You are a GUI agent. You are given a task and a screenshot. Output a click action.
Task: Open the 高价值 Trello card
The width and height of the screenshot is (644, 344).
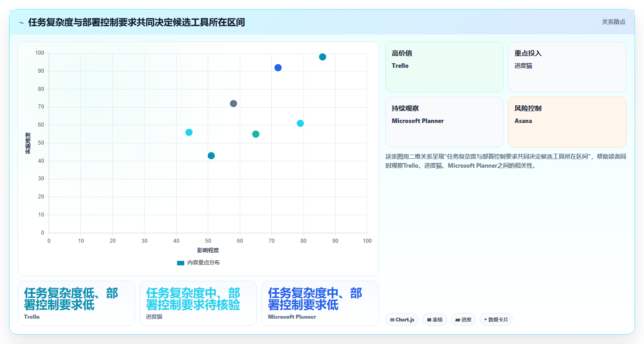(x=444, y=67)
